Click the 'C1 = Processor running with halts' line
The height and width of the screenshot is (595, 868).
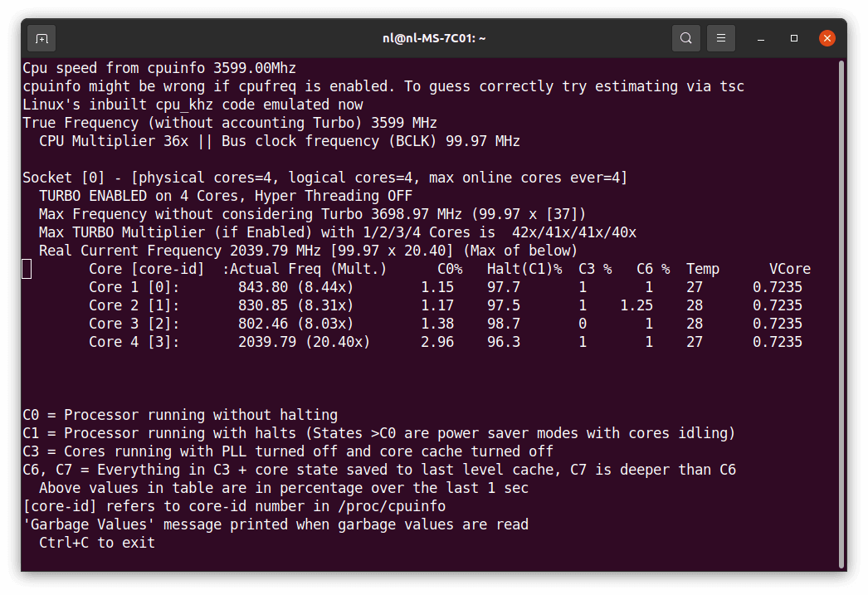(x=378, y=433)
